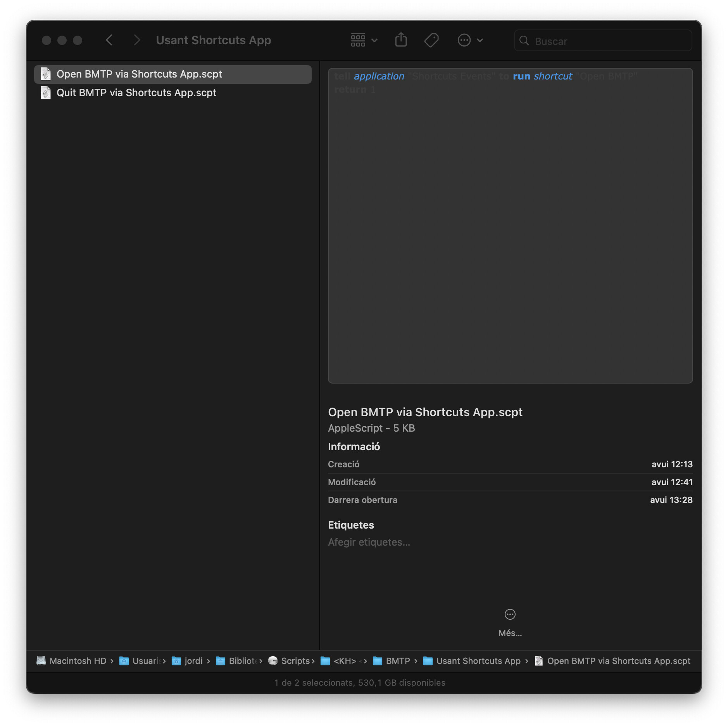Expand the action menu dropdown chevron
728x726 pixels.
point(480,40)
